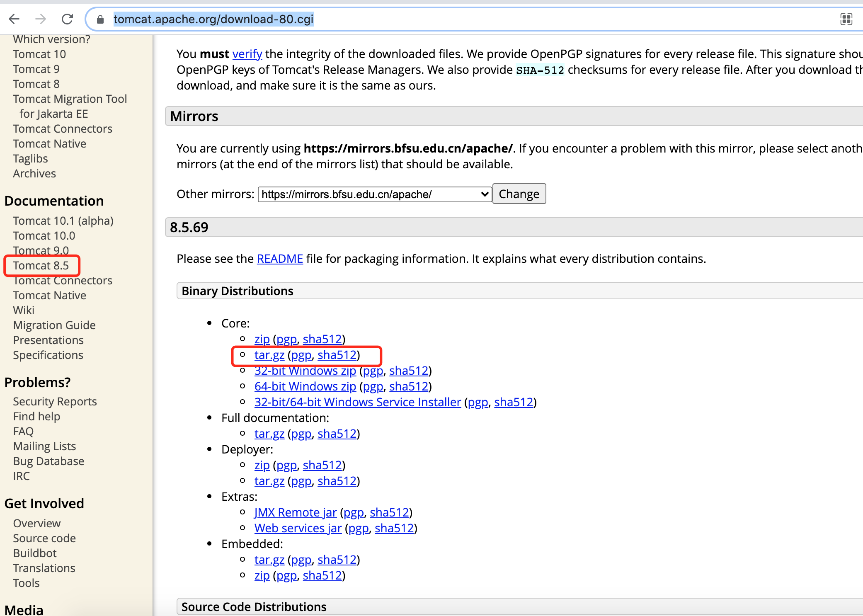Screen dimensions: 863x616
Task: Download Deployer tar.gz
Action: (269, 481)
